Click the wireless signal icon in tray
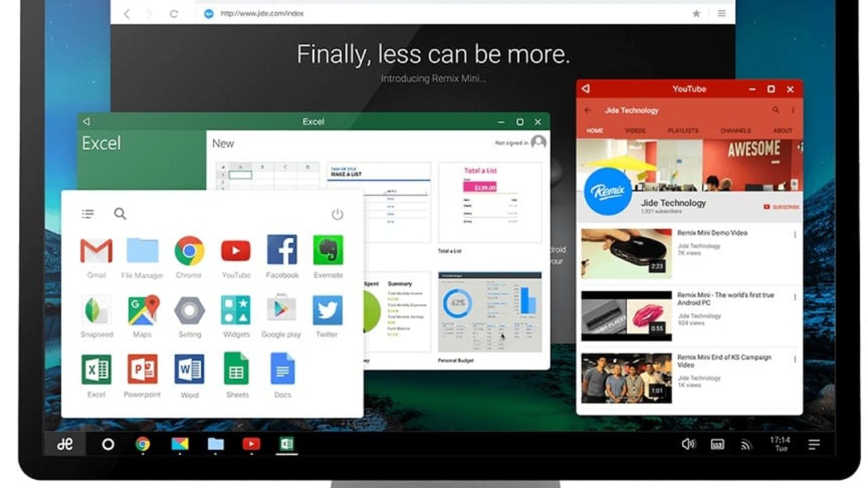The image size is (868, 488). [746, 445]
